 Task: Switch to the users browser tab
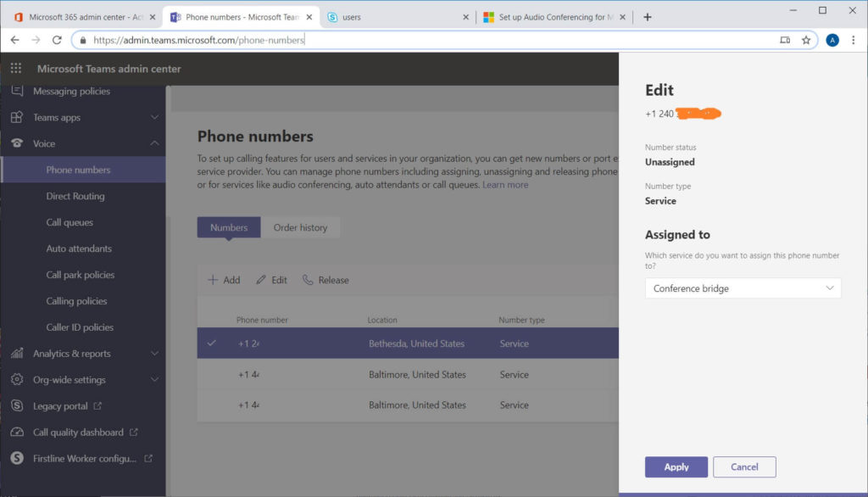397,17
